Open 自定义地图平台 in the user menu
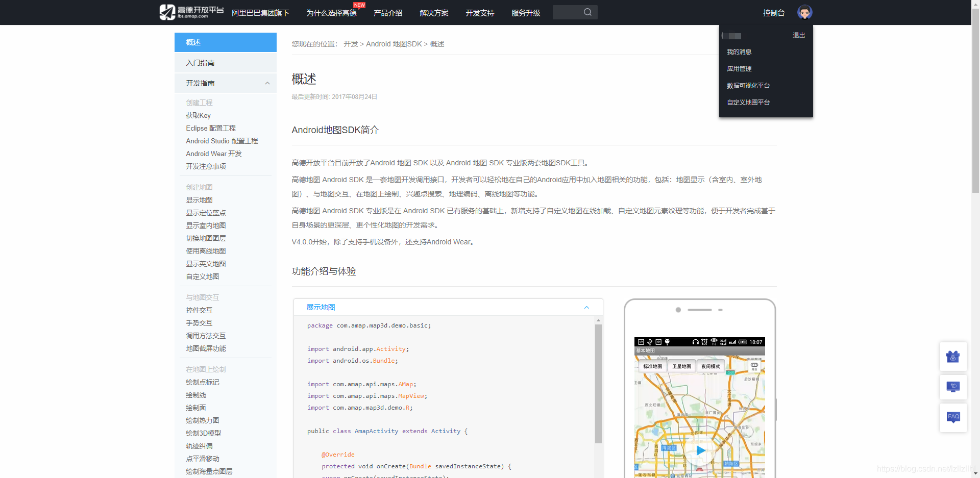The width and height of the screenshot is (980, 478). click(x=748, y=103)
